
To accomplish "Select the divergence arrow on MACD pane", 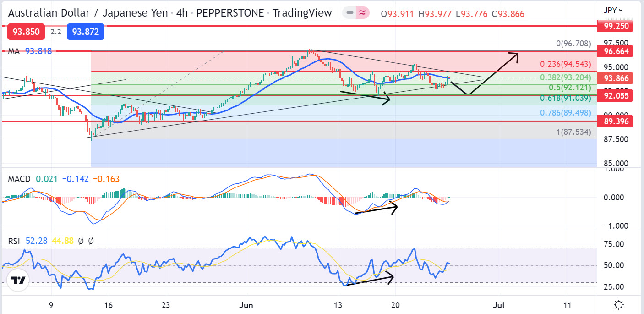I will (376, 208).
